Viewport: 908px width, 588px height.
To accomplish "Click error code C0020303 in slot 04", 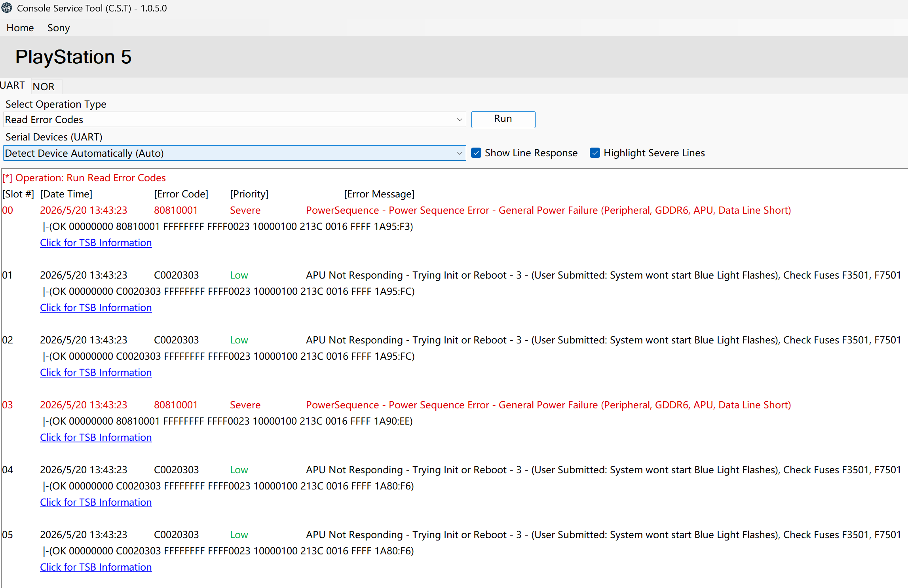I will click(176, 470).
